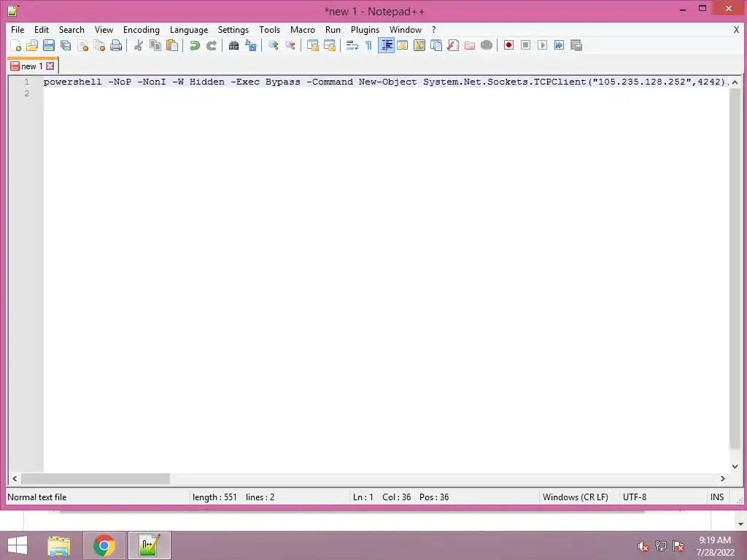Viewport: 747px width, 560px height.
Task: Open the Language menu
Action: (x=189, y=29)
